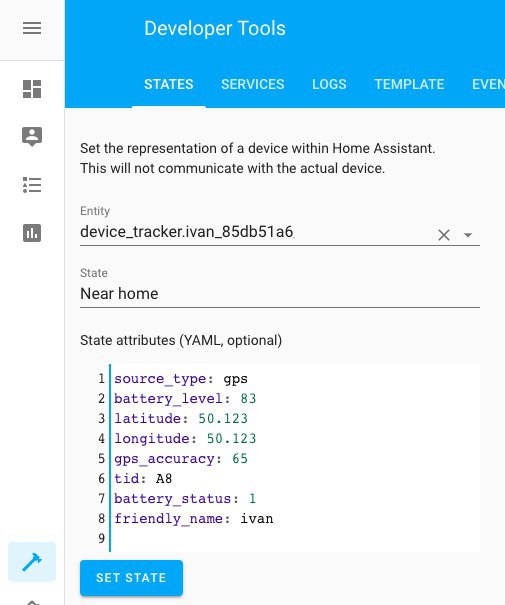
Task: Click the State field 'Near home'
Action: (x=280, y=294)
